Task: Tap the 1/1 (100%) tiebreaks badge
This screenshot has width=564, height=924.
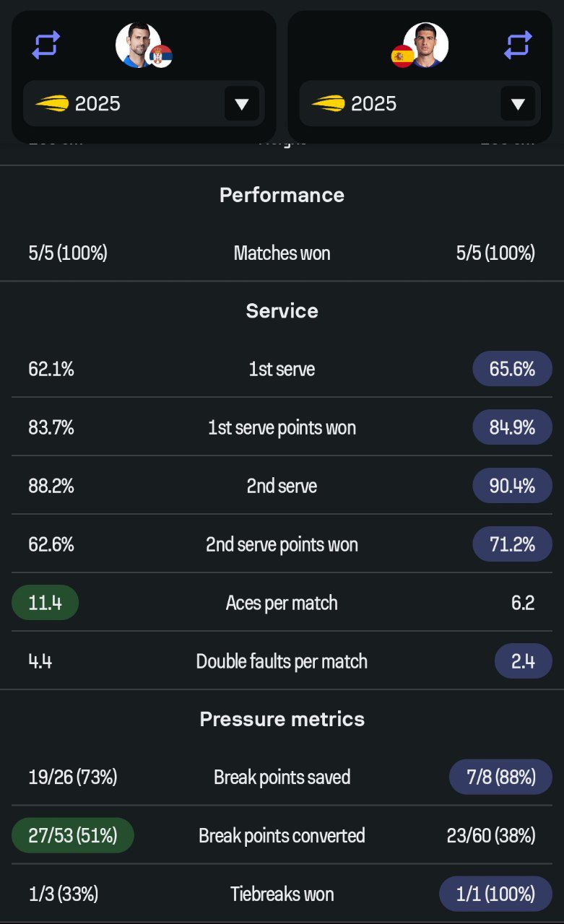Action: 495,894
